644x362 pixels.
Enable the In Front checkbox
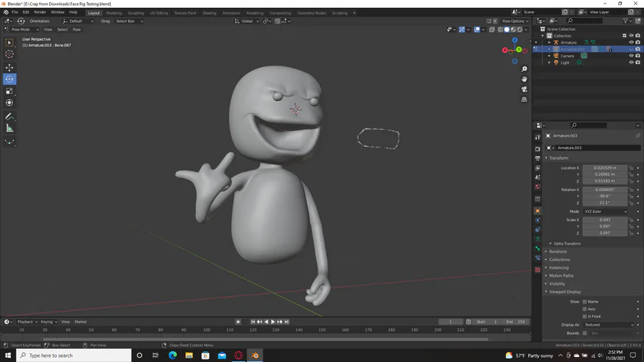585,316
